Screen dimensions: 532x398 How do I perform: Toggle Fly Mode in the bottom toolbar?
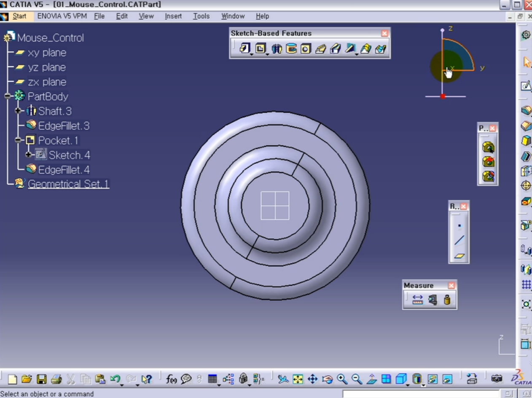click(282, 379)
